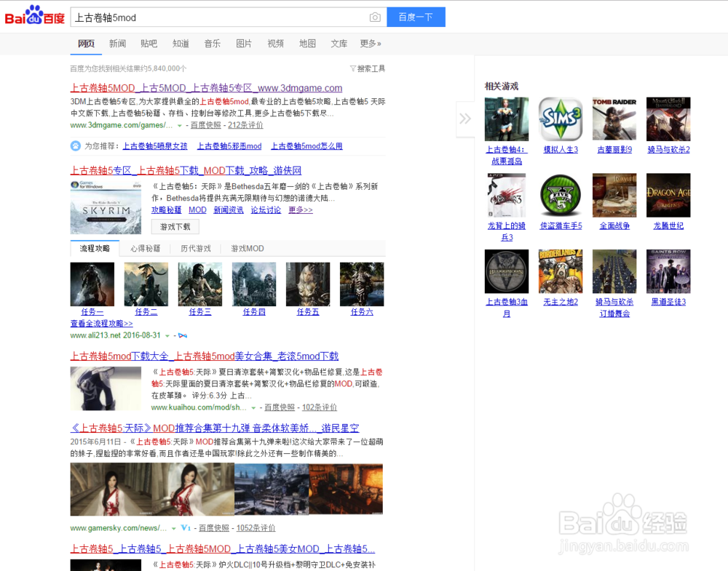Click the paw icon beside 为您推荐

(75, 145)
